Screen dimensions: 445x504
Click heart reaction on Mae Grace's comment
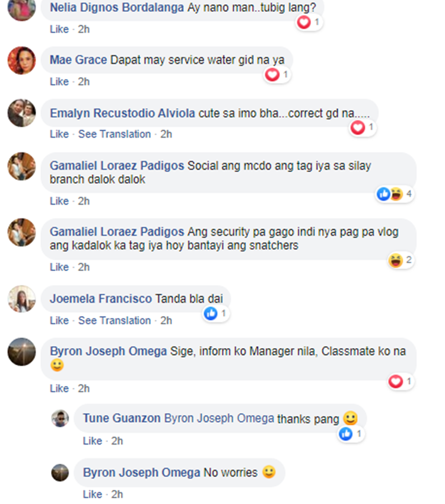point(272,75)
